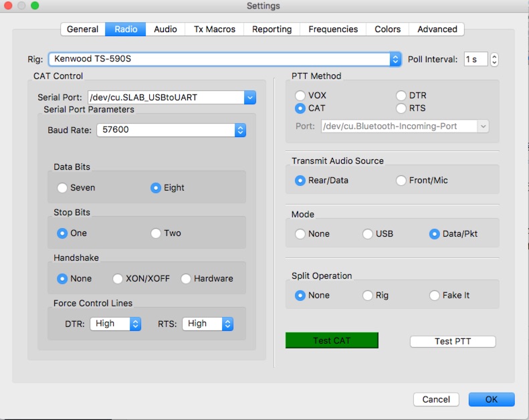529x420 pixels.
Task: Click inside the Poll Interval field
Action: [x=475, y=60]
